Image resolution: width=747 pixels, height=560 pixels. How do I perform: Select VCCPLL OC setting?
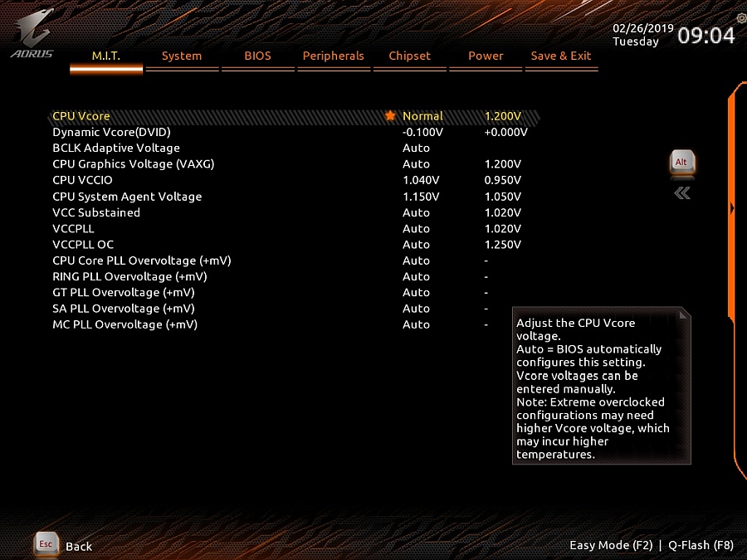[83, 245]
